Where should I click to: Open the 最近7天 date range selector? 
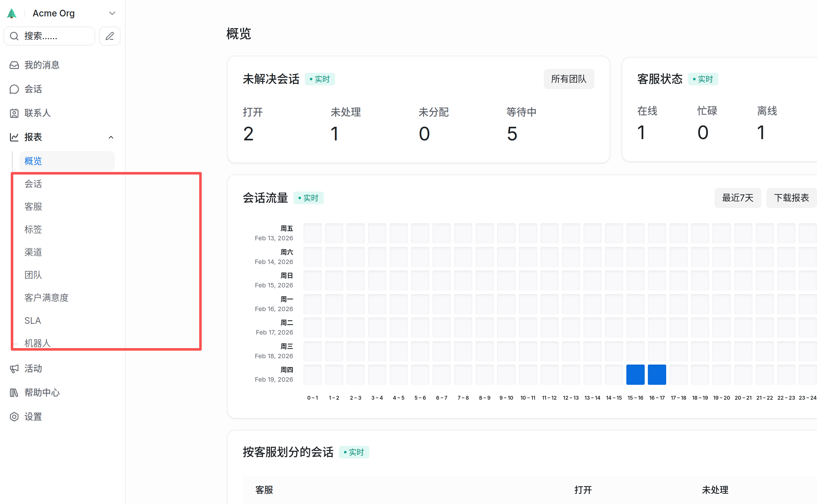[737, 198]
